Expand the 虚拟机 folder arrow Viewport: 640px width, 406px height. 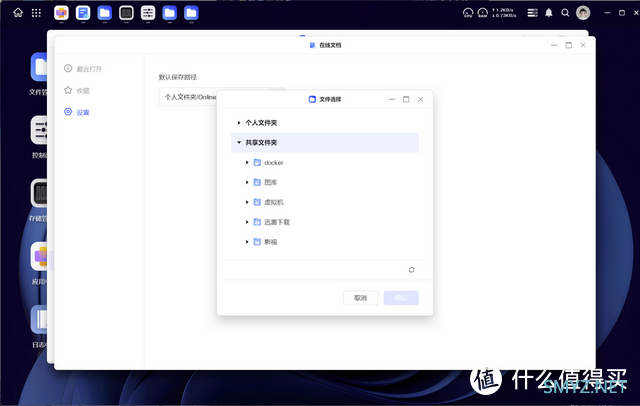[x=247, y=202]
